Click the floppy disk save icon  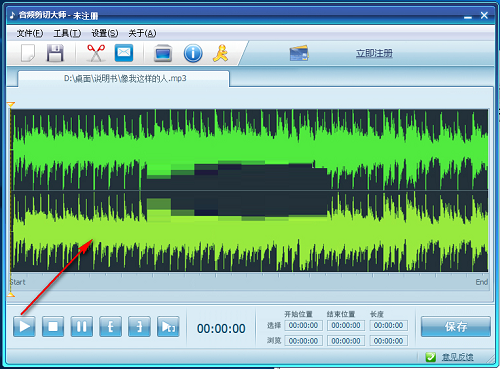pyautogui.click(x=55, y=53)
